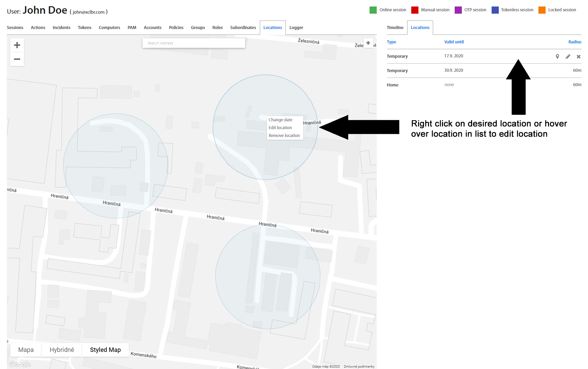Choose Edit location from context menu
The image size is (588, 369).
coord(280,128)
